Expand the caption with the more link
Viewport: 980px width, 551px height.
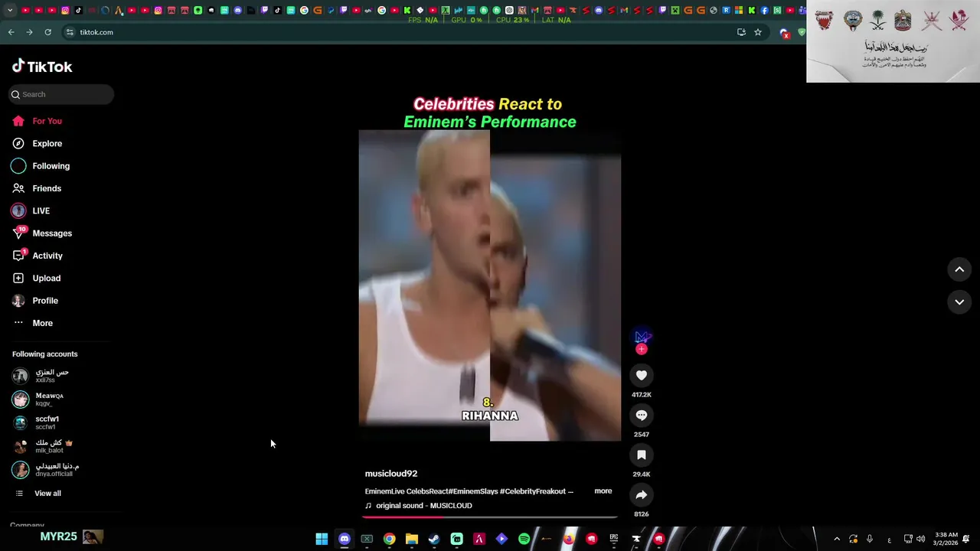pos(603,491)
